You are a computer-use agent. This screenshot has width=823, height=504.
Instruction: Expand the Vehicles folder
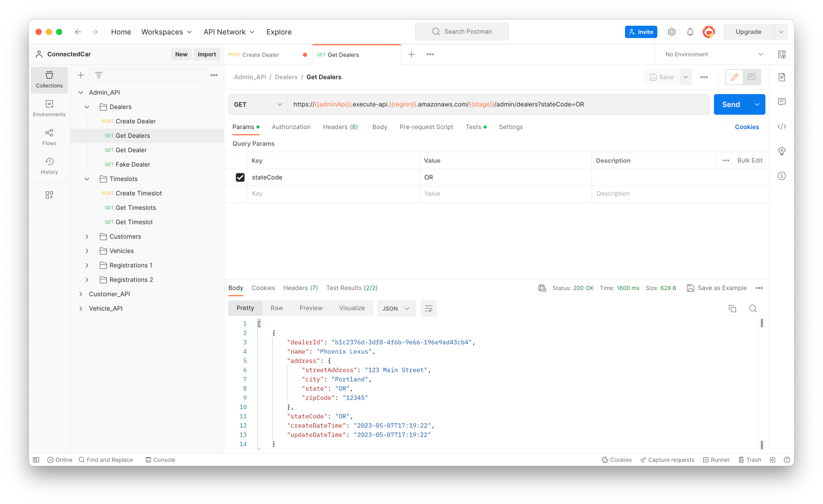tap(87, 251)
